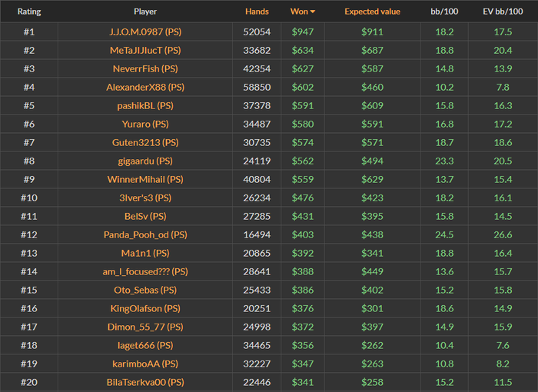Click expected value $258

click(x=372, y=382)
